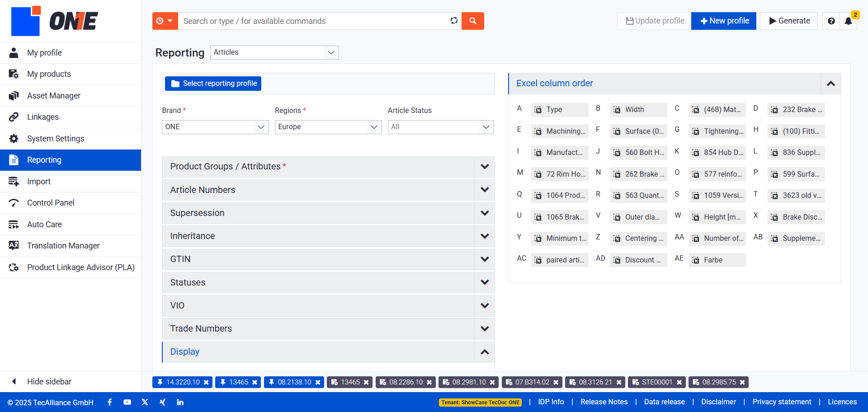Select the 560 Bolt H... column chip
Image resolution: width=868 pixels, height=412 pixels.
pyautogui.click(x=638, y=153)
